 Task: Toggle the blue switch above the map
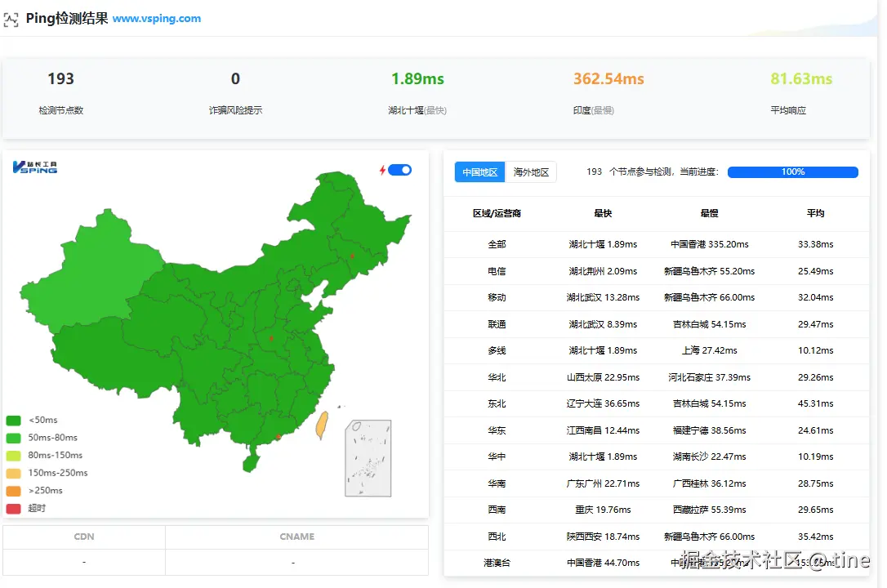(400, 170)
